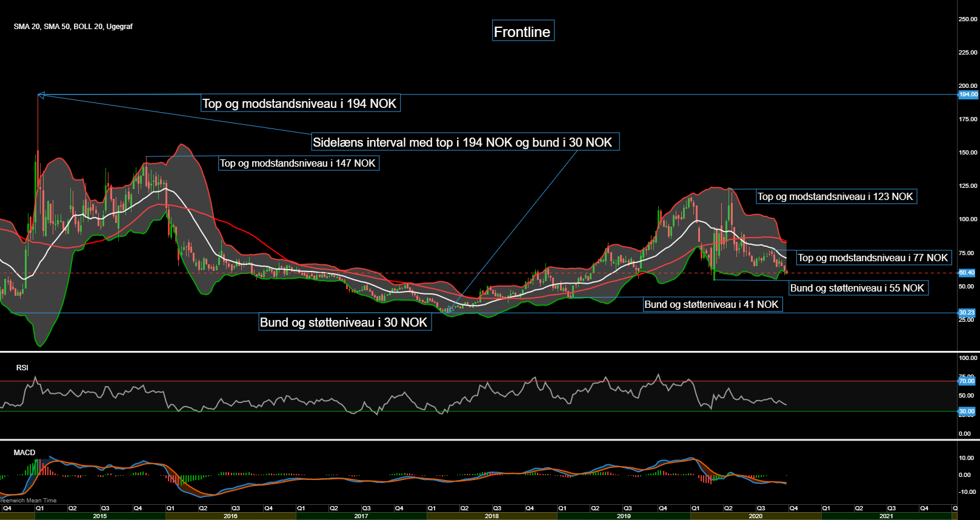Click the 'Sidelæns interval med top i 194 NOK' annotation
The image size is (980, 520).
465,142
